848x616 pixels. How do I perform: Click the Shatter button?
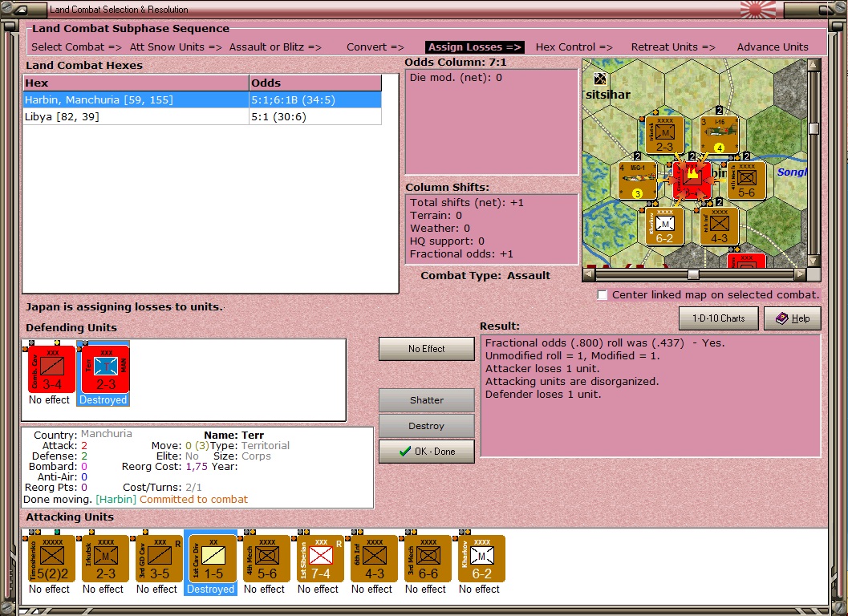coord(427,400)
